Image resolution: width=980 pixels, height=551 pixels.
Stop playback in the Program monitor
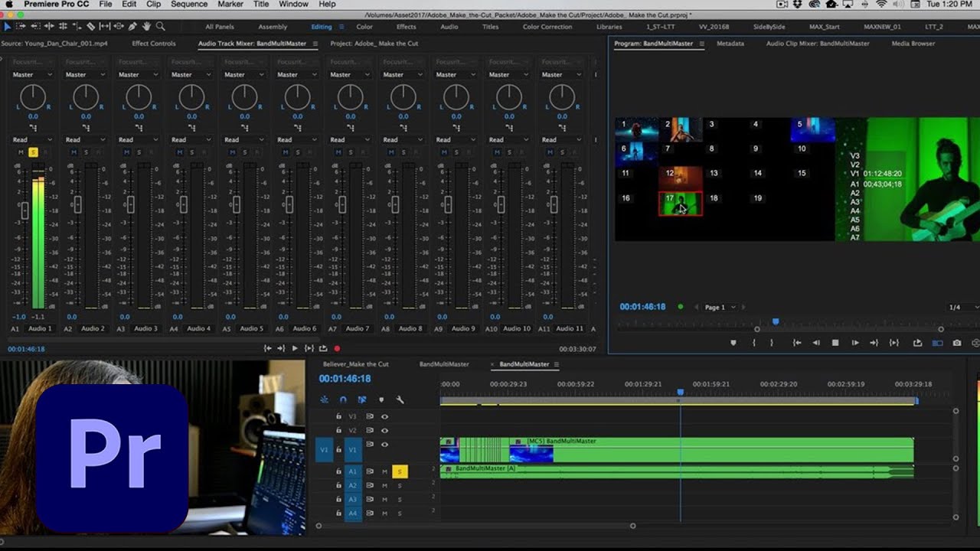[x=835, y=343]
